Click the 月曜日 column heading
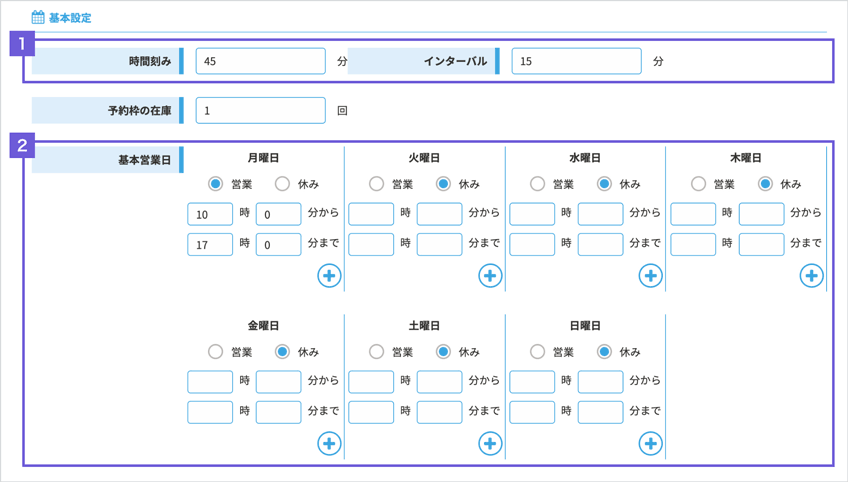Viewport: 848px width, 482px height. pos(263,158)
